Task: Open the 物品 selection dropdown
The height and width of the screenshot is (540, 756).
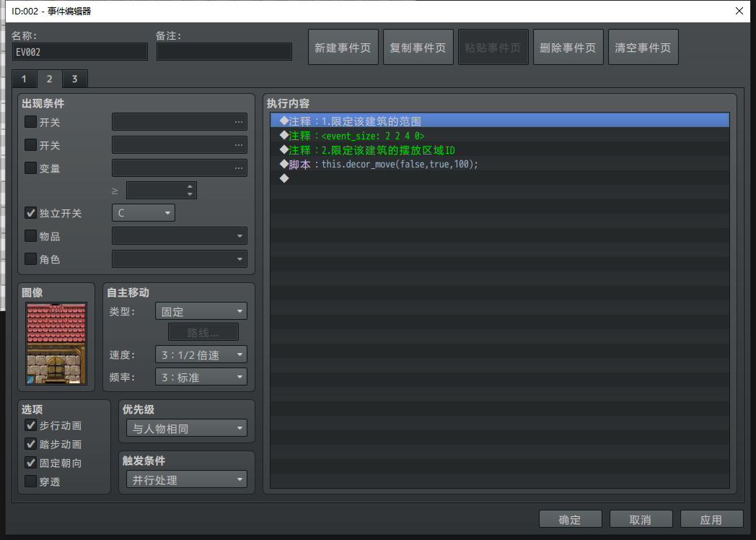Action: point(180,236)
